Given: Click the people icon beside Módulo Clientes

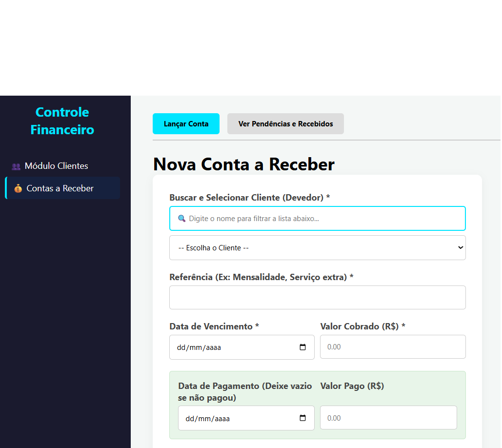Looking at the screenshot, I should [x=16, y=166].
